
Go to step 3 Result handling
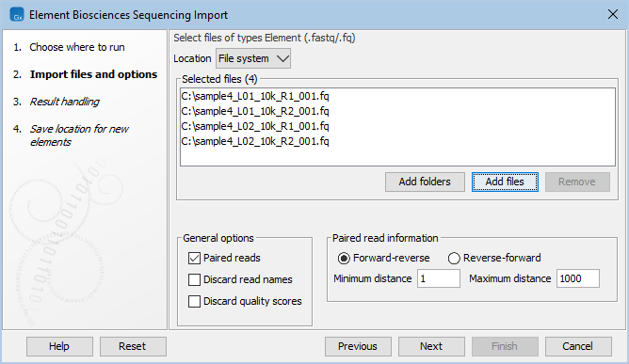coord(65,102)
